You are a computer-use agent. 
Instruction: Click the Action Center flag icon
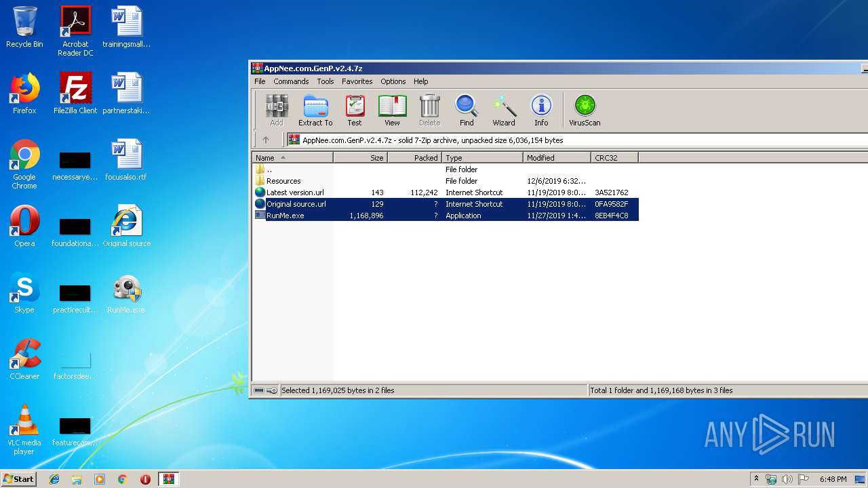[x=804, y=479]
